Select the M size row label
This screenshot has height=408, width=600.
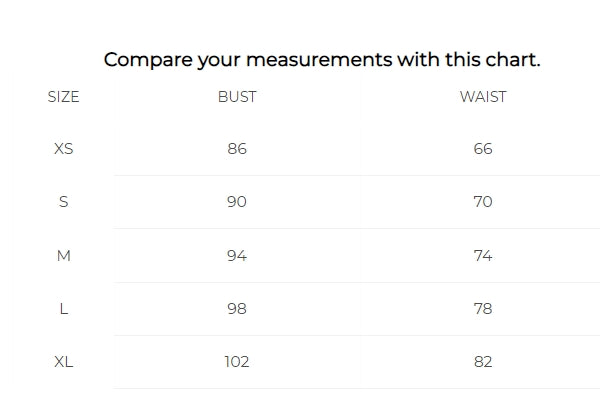(x=63, y=255)
